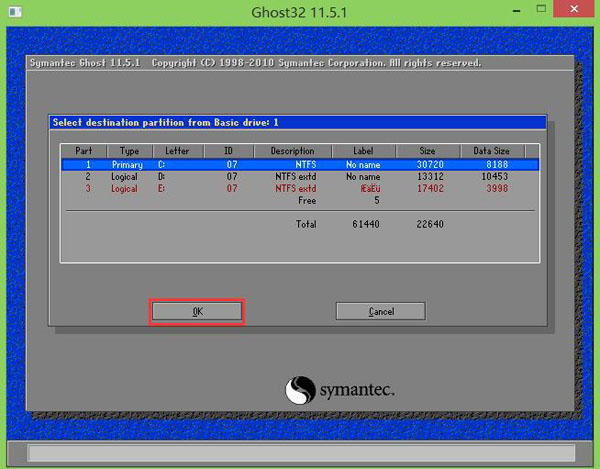Click the Ghost32 window system icon
This screenshot has height=469, width=600.
15,12
